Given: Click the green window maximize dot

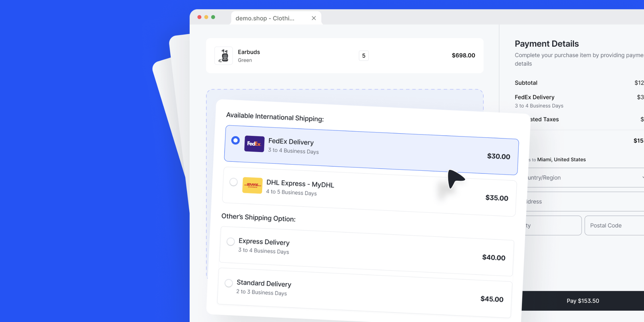Looking at the screenshot, I should coord(213,17).
